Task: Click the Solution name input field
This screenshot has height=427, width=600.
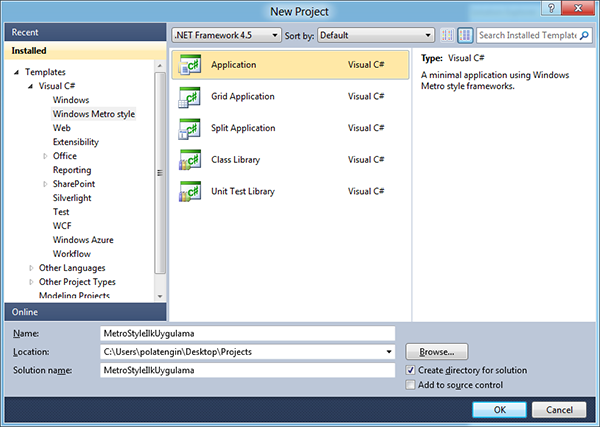Action: click(x=248, y=370)
